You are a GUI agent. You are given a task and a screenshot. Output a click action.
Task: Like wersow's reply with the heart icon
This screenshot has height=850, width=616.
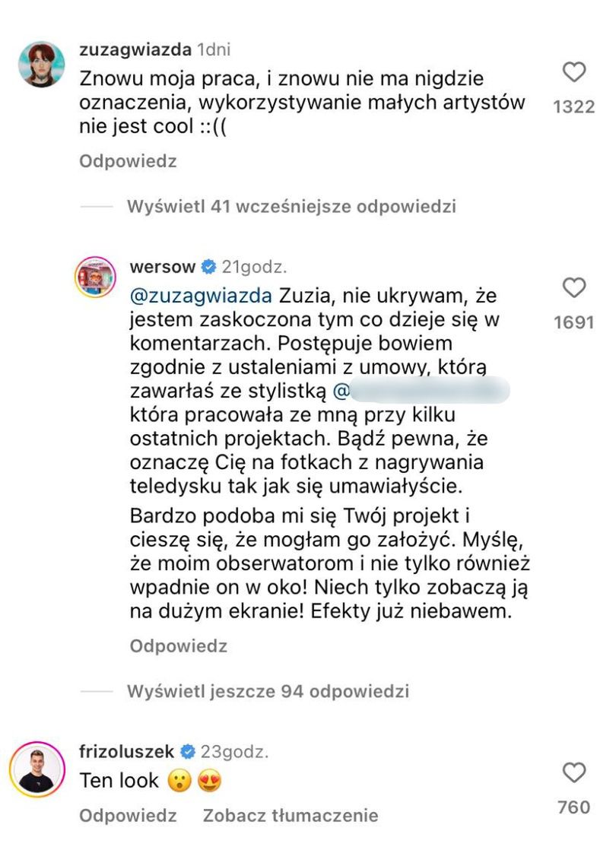(x=573, y=288)
